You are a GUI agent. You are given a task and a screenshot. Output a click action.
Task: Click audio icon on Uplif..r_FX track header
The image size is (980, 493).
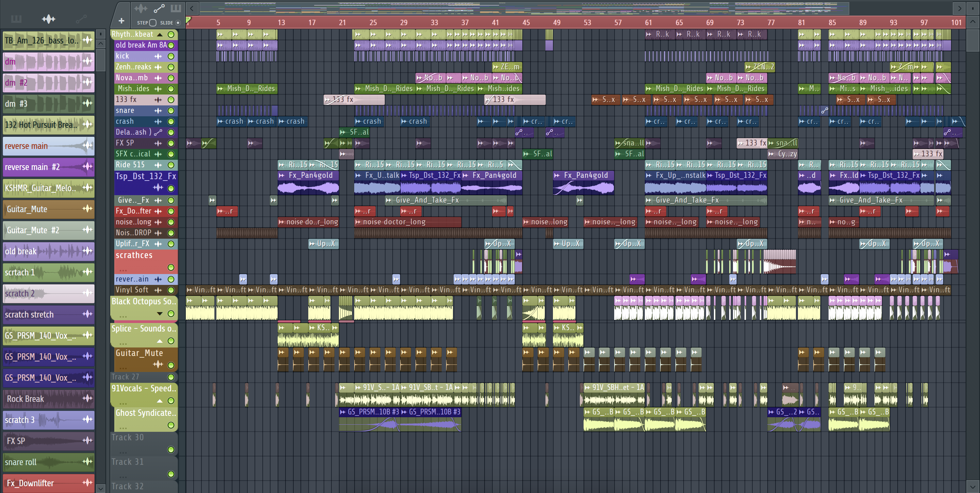click(x=158, y=244)
